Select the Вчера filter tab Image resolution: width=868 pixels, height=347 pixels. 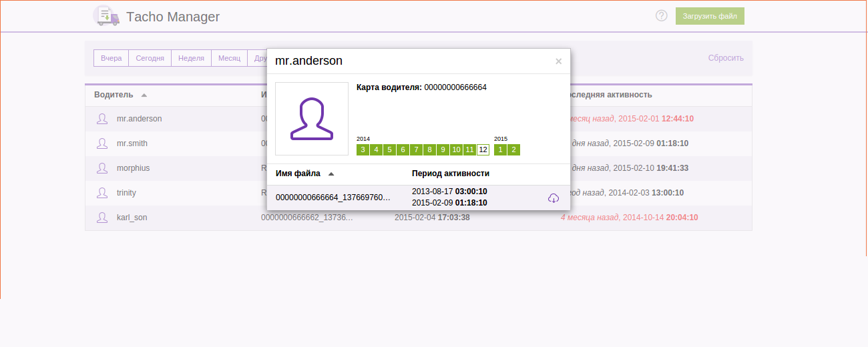point(111,58)
